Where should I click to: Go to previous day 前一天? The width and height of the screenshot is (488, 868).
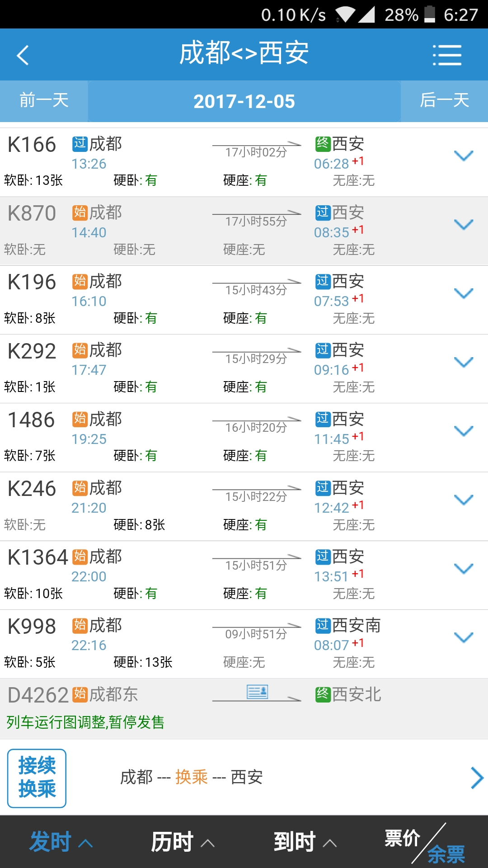pyautogui.click(x=44, y=100)
